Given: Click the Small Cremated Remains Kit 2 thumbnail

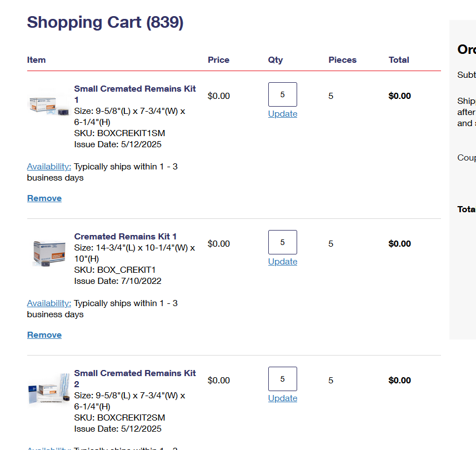Looking at the screenshot, I should point(49,390).
